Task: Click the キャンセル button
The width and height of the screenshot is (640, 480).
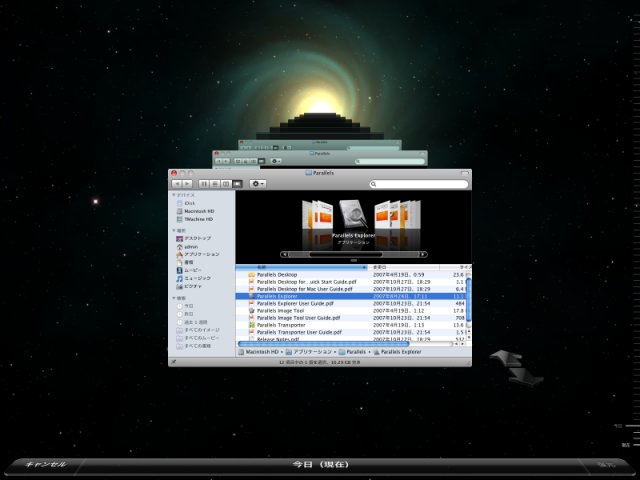Action: click(46, 464)
